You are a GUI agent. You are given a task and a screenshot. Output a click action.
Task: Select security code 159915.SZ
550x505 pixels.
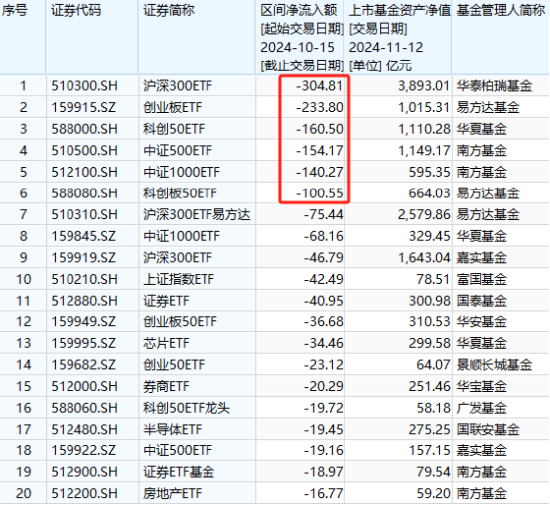[83, 107]
